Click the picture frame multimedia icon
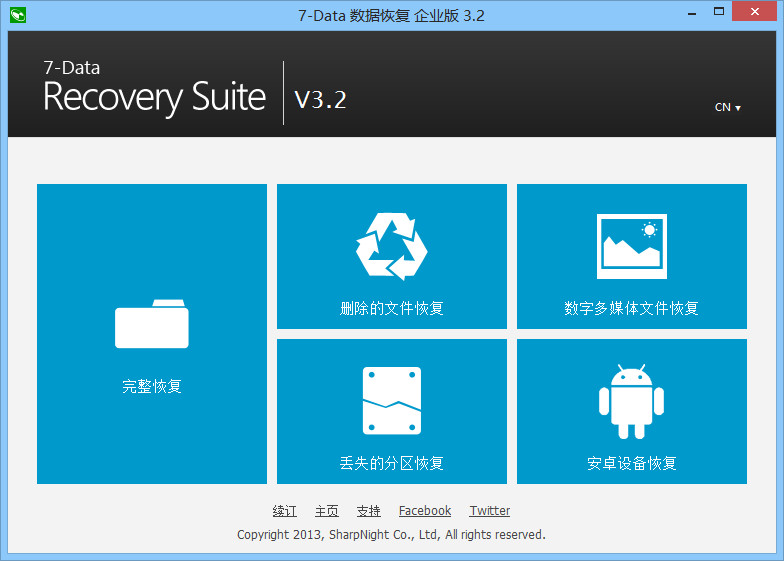 click(632, 246)
